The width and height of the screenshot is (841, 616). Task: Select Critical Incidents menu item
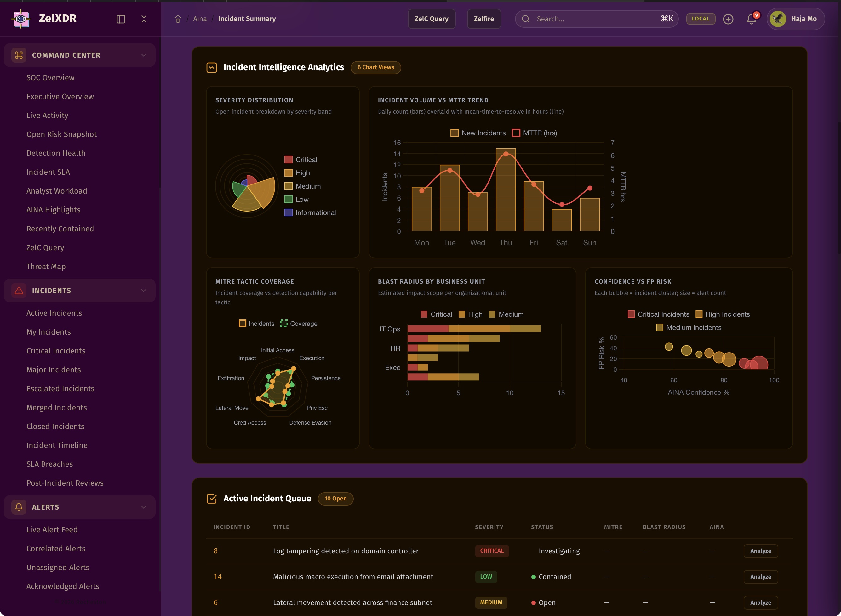click(x=56, y=351)
